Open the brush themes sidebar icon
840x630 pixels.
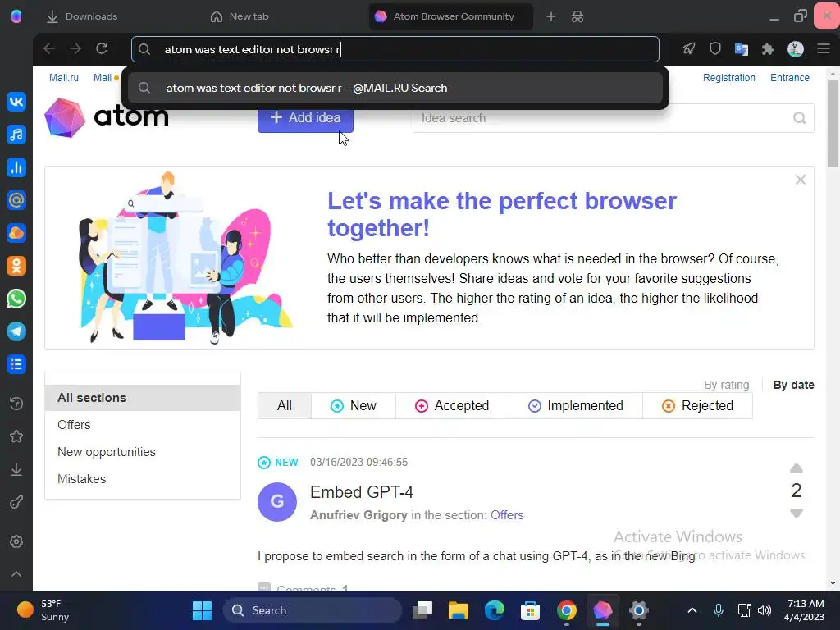(x=16, y=503)
